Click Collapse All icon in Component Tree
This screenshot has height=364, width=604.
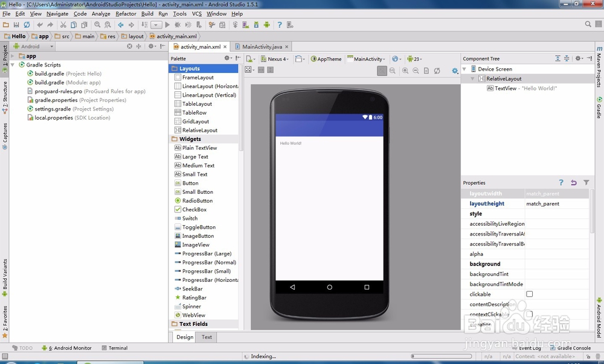tap(567, 58)
